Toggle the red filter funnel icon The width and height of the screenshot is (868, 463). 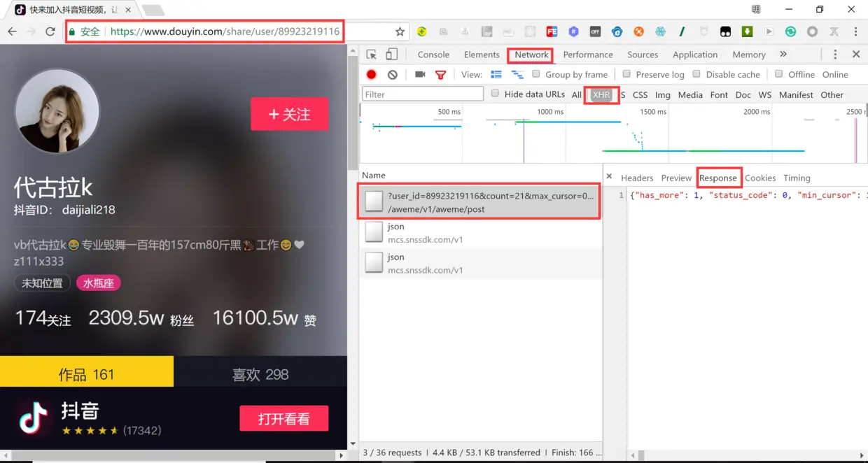[441, 75]
